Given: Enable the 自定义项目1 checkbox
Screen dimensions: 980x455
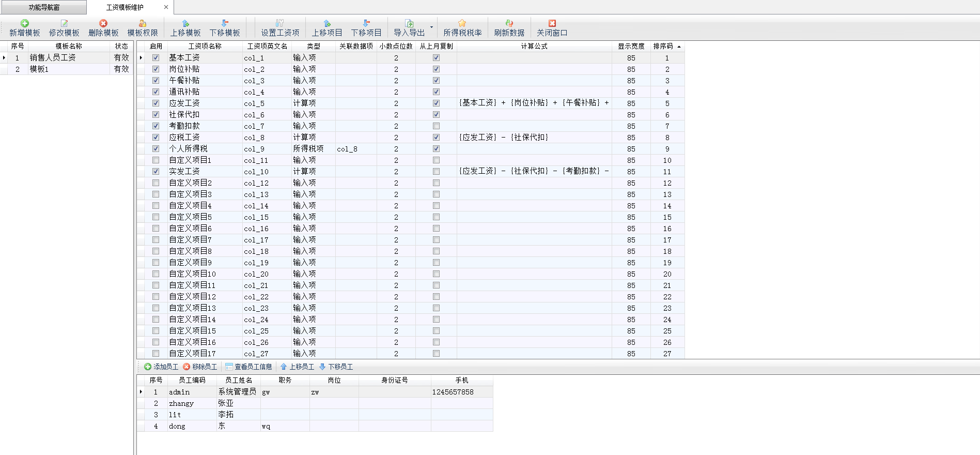Looking at the screenshot, I should [155, 160].
